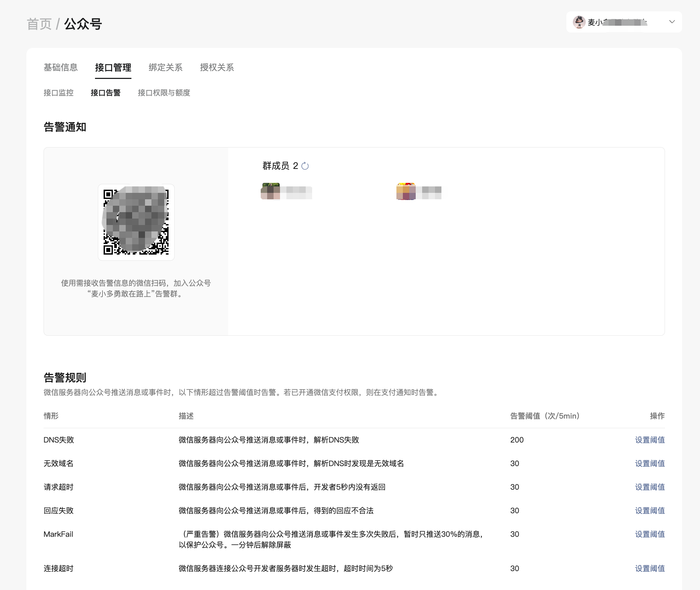This screenshot has width=700, height=590.
Task: Click 设置阈值 for 连接超时
Action: 650,569
